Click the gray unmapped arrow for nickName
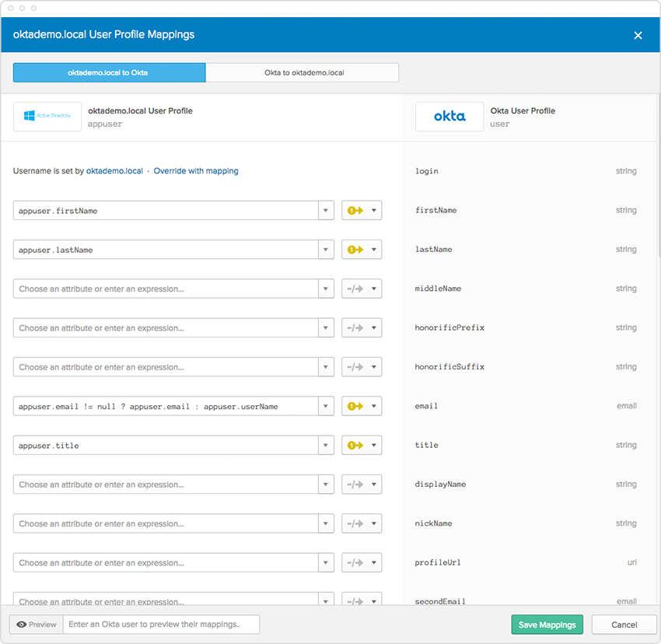 [355, 523]
